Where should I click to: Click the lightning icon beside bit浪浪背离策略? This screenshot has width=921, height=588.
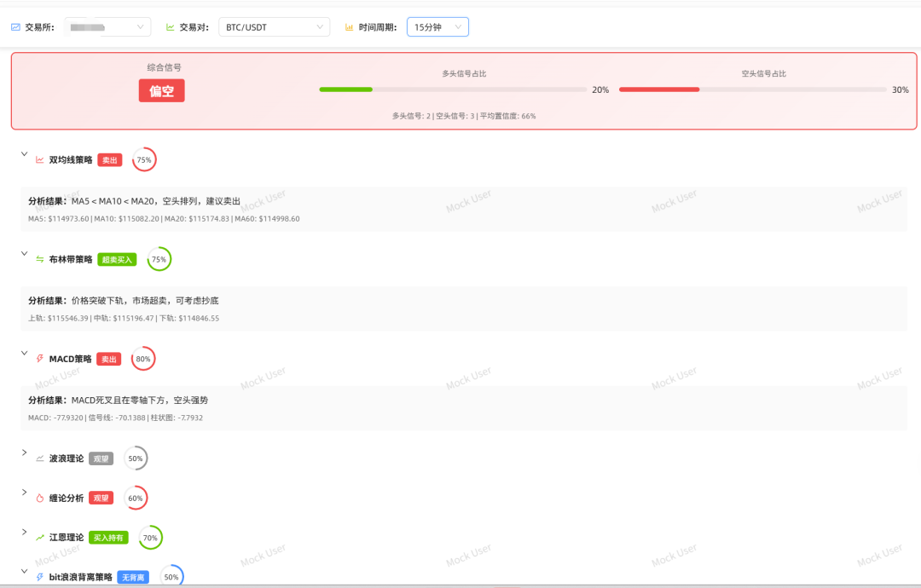[x=39, y=577]
